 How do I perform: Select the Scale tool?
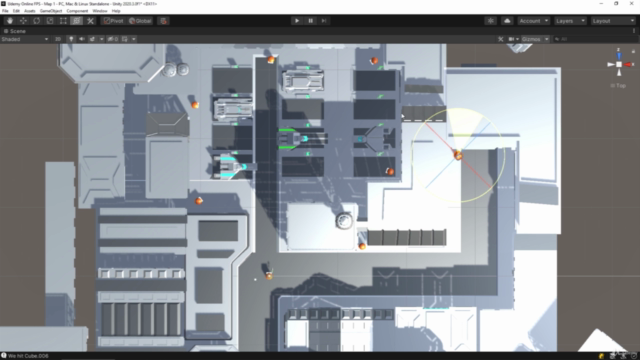(50, 21)
